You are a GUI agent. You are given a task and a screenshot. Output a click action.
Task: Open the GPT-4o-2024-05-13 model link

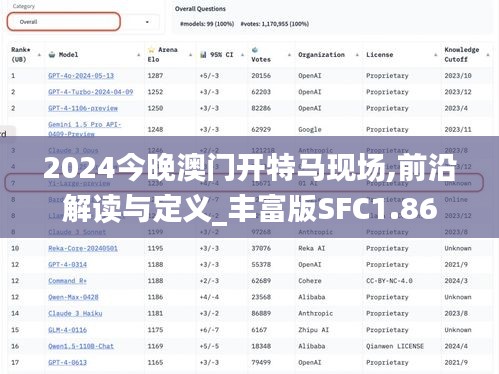tap(81, 76)
